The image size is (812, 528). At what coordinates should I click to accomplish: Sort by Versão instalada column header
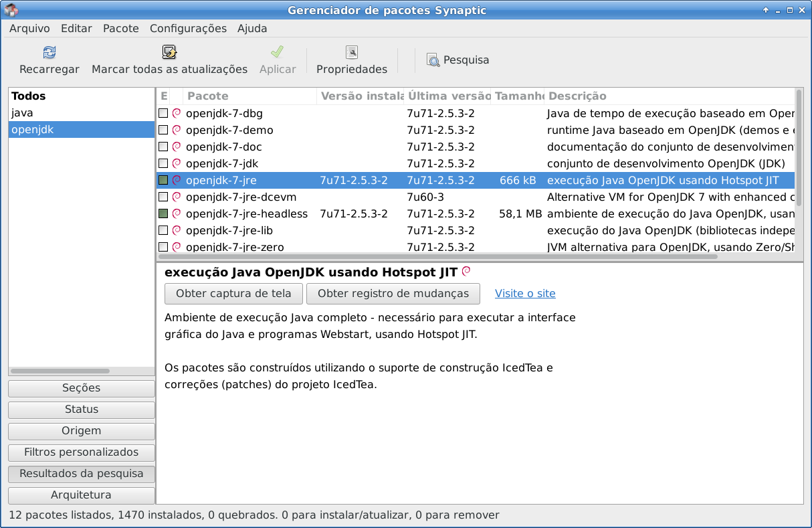click(361, 96)
